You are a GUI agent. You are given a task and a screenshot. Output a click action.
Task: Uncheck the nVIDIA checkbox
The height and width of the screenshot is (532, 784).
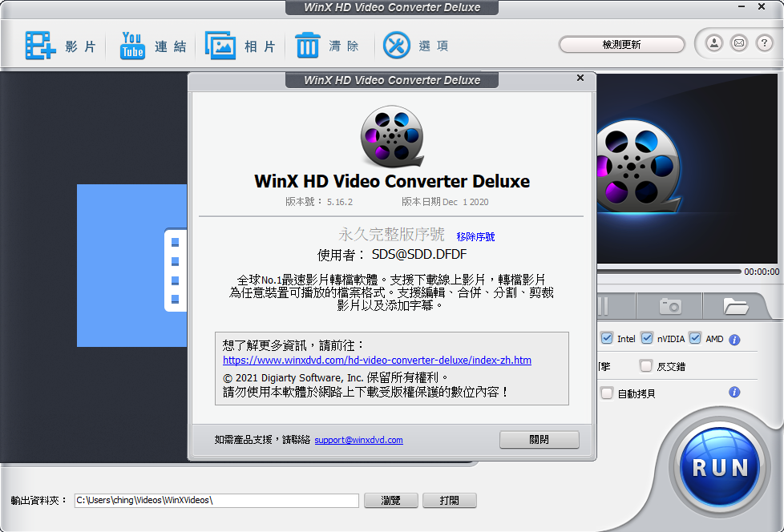[x=647, y=339]
